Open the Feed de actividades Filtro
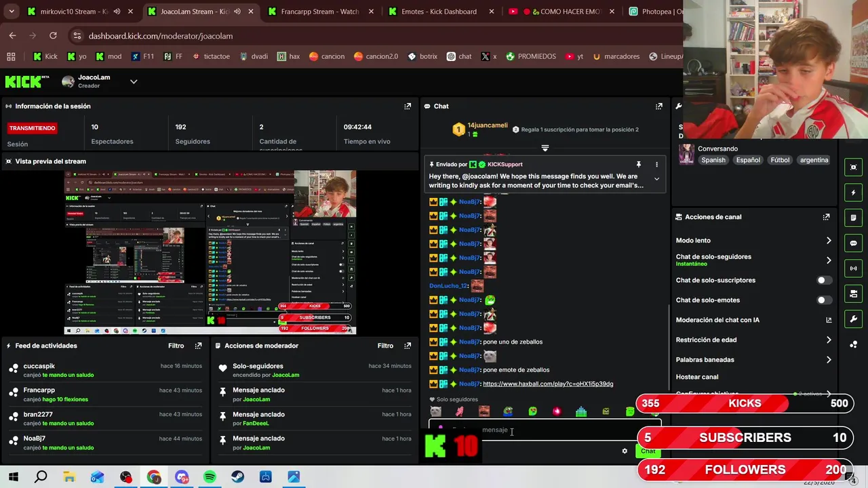 pyautogui.click(x=176, y=346)
